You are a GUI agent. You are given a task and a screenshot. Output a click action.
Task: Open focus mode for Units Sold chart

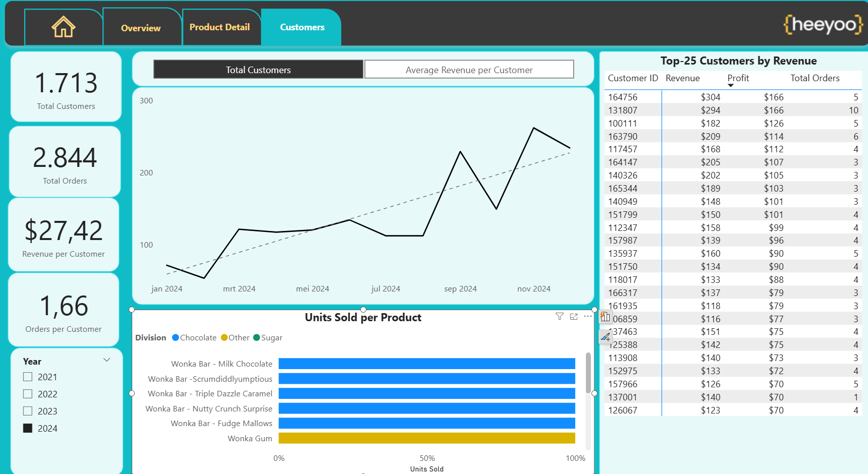[x=574, y=316]
